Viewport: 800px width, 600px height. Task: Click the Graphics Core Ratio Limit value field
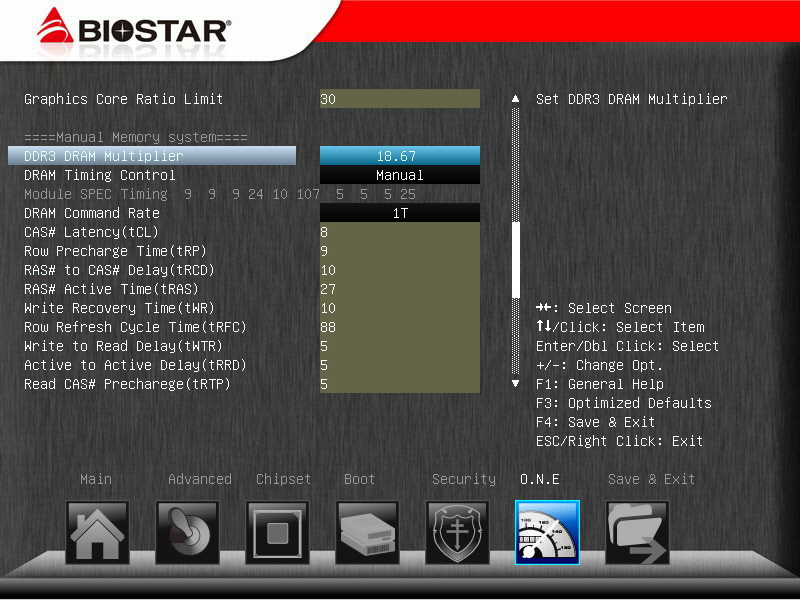399,98
